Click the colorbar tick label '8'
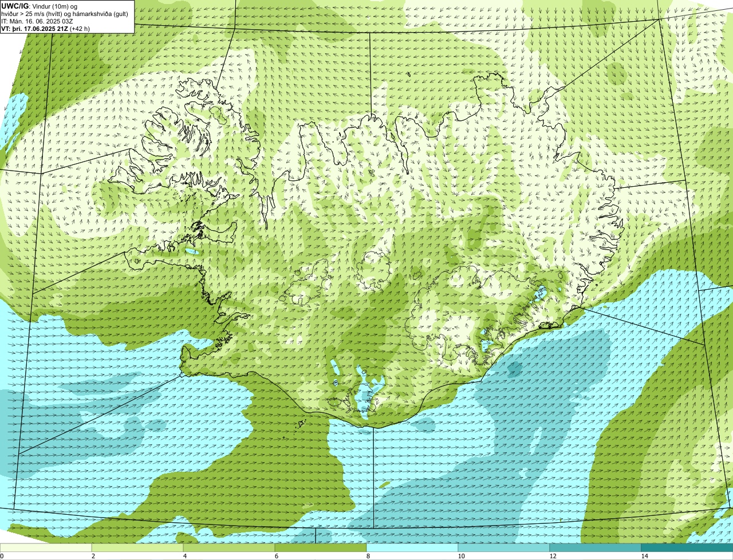 point(368,556)
